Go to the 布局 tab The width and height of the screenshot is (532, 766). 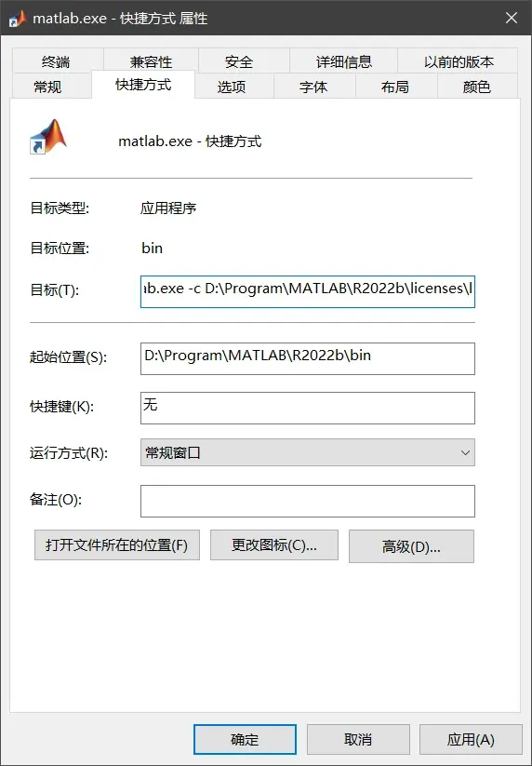(x=395, y=87)
